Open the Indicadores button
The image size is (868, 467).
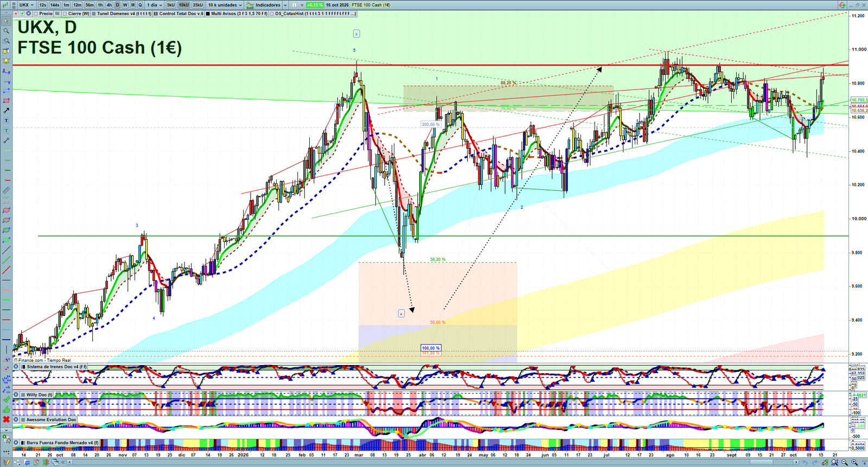264,5
